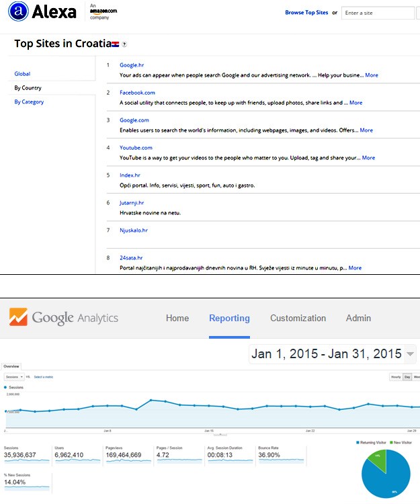This screenshot has width=420, height=504.
Task: Click the Top Sites in Croatia heading
Action: coord(63,44)
